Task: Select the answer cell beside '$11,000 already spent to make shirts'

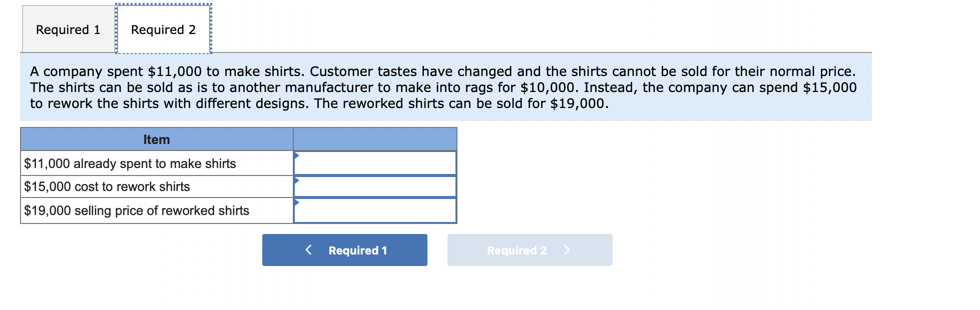Action: 375,162
